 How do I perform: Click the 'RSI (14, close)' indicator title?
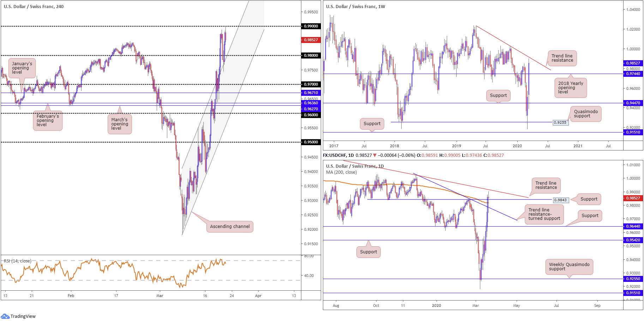(x=18, y=261)
